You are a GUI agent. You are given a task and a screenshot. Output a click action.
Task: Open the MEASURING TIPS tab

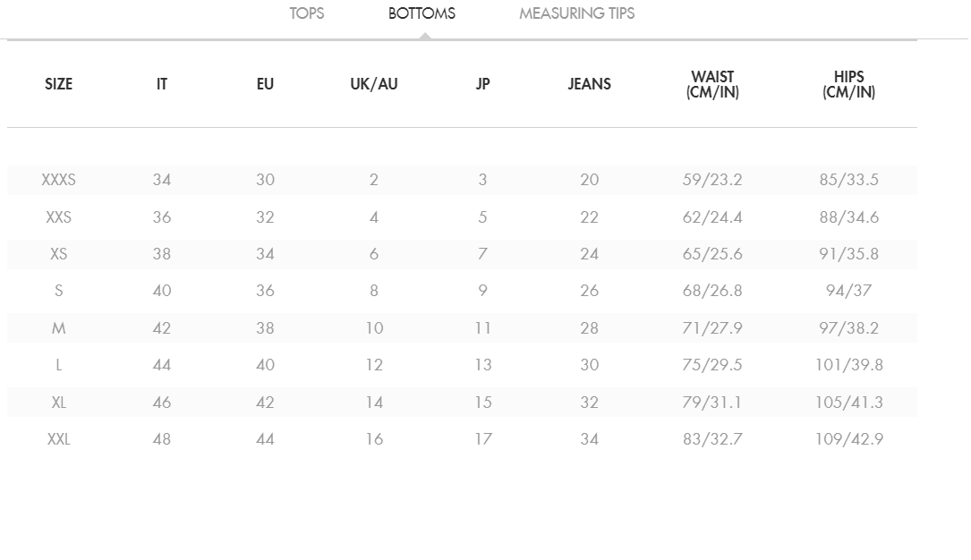(576, 13)
